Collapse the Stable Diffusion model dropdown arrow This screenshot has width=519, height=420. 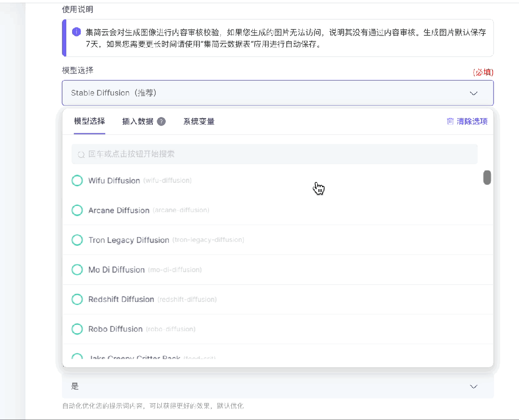tap(474, 93)
